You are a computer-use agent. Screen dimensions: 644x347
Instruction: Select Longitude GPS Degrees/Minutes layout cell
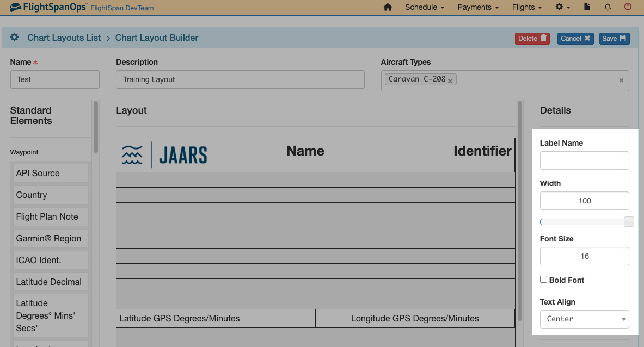coord(415,318)
